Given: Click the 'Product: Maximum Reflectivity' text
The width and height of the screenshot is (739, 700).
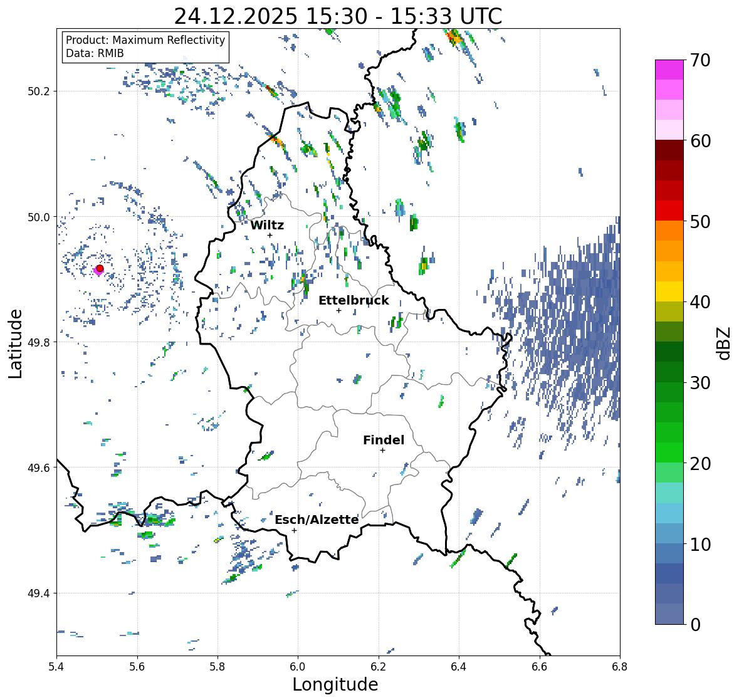Looking at the screenshot, I should (145, 40).
